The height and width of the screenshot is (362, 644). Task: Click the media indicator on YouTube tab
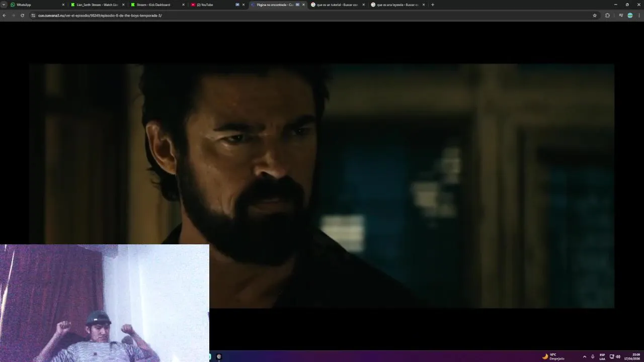(x=237, y=5)
